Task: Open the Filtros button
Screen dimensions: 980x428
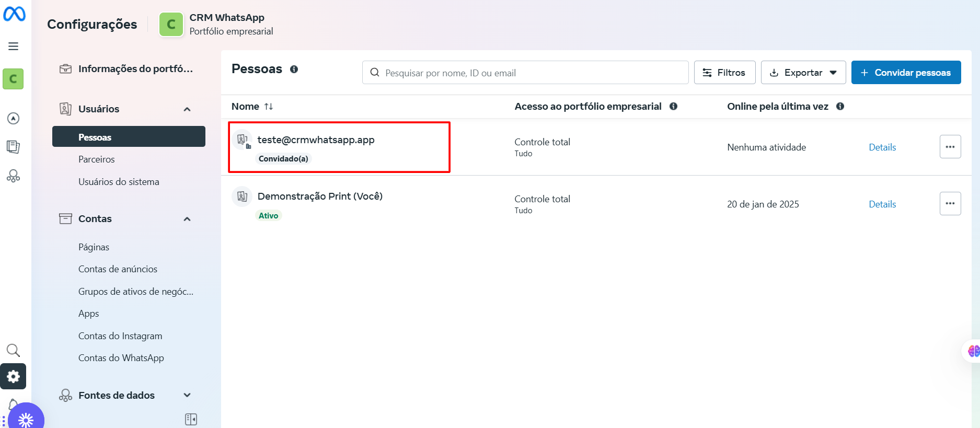Action: [x=724, y=73]
